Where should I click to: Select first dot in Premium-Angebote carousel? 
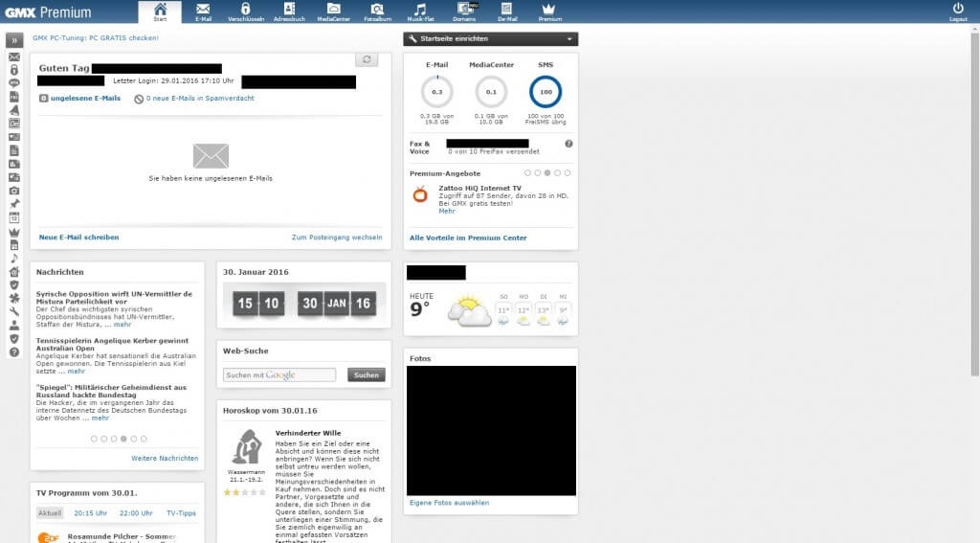click(x=527, y=173)
